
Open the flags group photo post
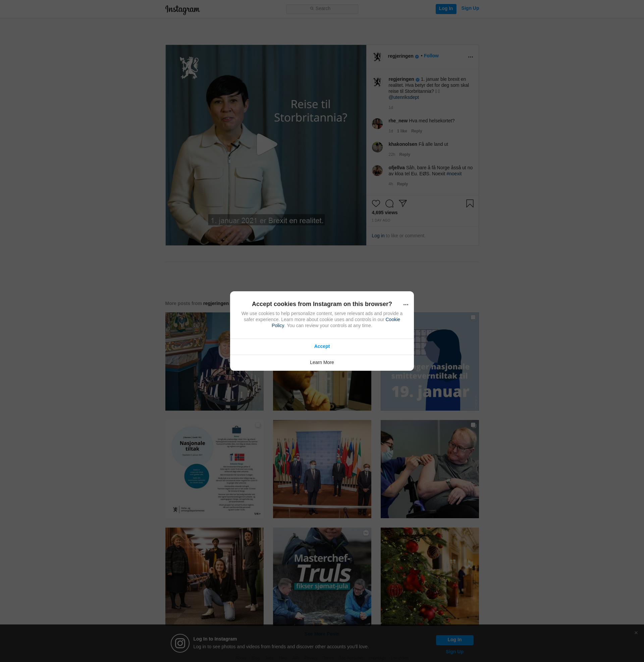click(x=322, y=469)
